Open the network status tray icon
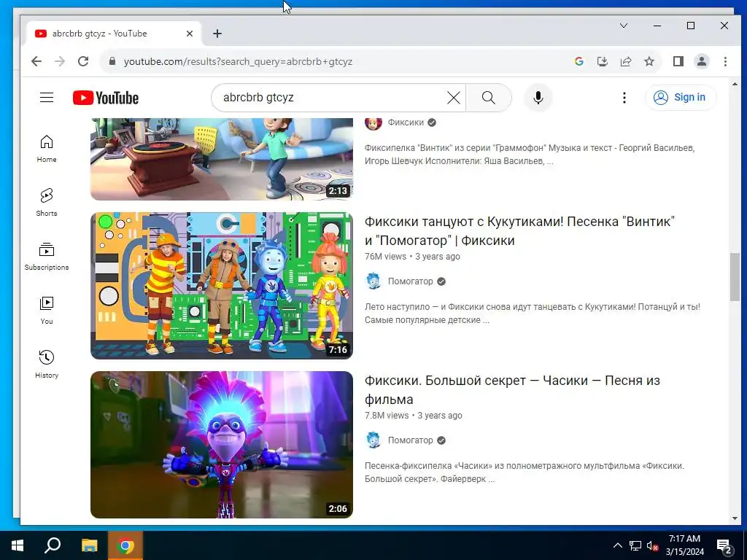 [635, 545]
